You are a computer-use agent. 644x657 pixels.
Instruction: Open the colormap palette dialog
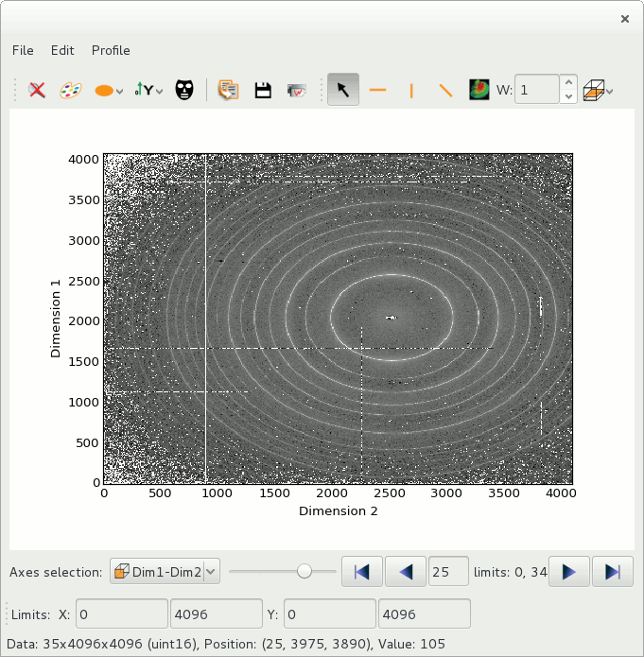[x=71, y=90]
